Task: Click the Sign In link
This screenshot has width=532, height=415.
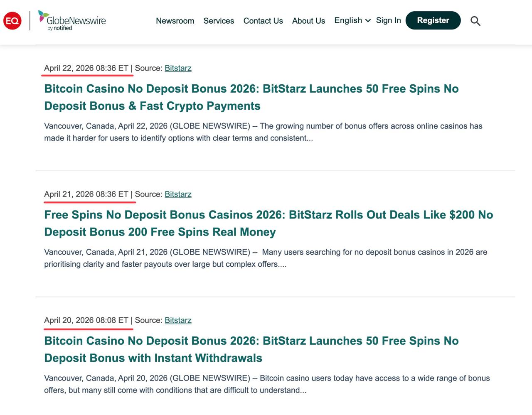Action: 388,20
